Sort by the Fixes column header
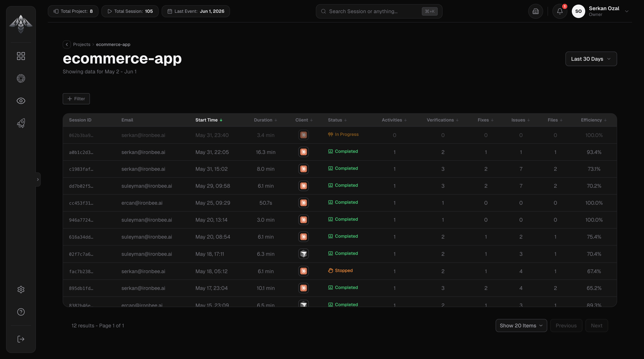Screen dimensions: 644x359 [x=486, y=120]
